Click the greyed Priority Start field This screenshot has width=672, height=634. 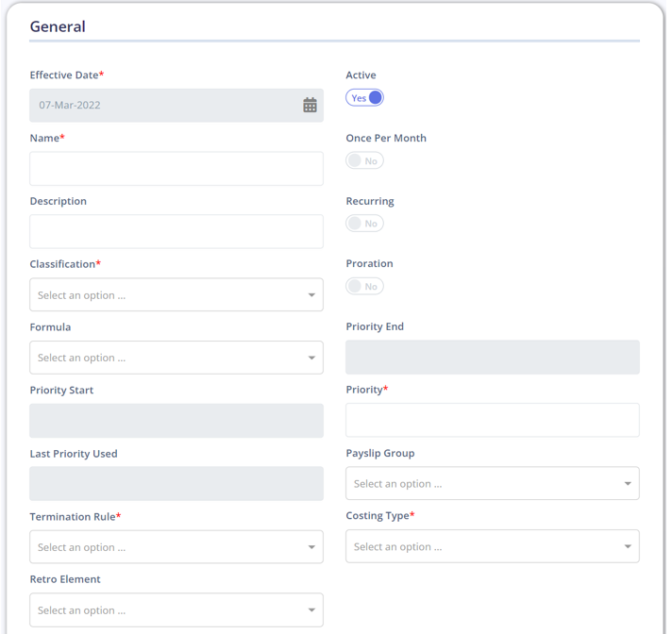tap(176, 421)
